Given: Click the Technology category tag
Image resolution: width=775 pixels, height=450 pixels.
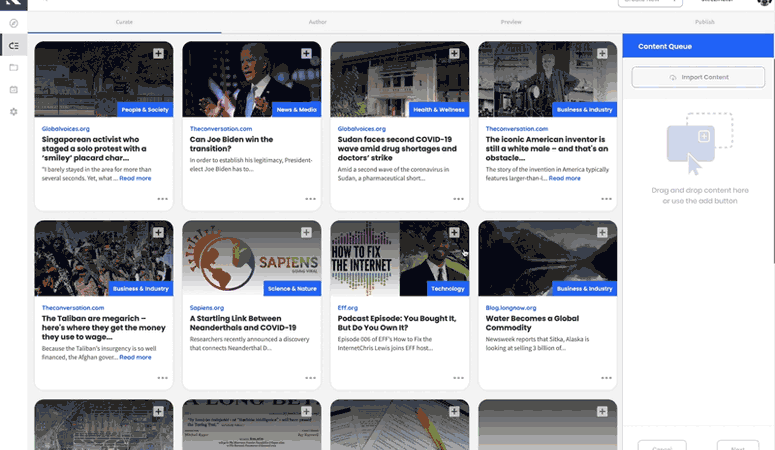Looking at the screenshot, I should [448, 289].
